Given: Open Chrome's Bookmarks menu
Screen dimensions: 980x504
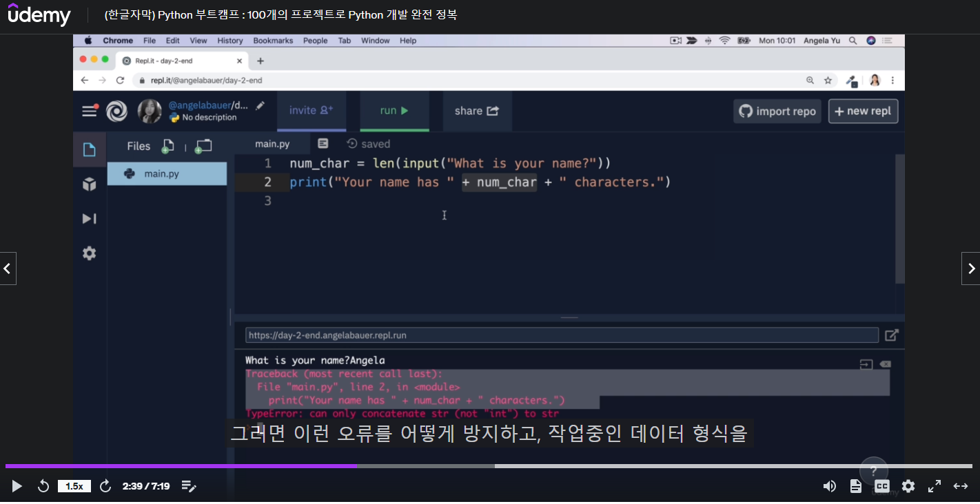Looking at the screenshot, I should coord(274,41).
